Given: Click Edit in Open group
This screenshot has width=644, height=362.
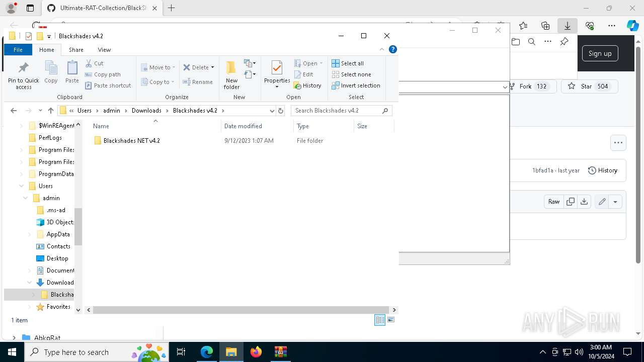Looking at the screenshot, I should pos(304,74).
